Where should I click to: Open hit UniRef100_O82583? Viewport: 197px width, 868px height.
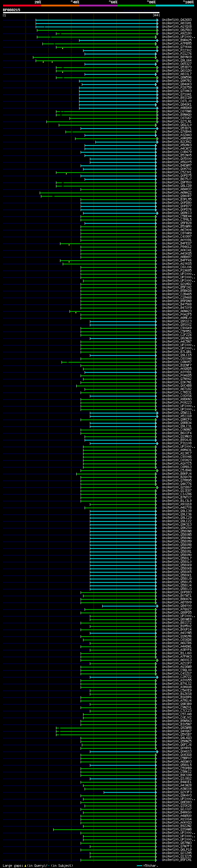[x=177, y=30]
